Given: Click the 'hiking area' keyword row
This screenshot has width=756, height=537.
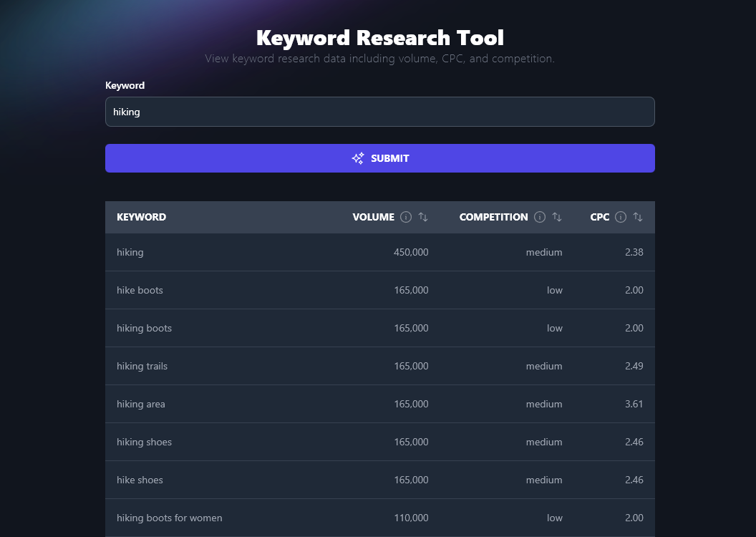Looking at the screenshot, I should tap(379, 404).
